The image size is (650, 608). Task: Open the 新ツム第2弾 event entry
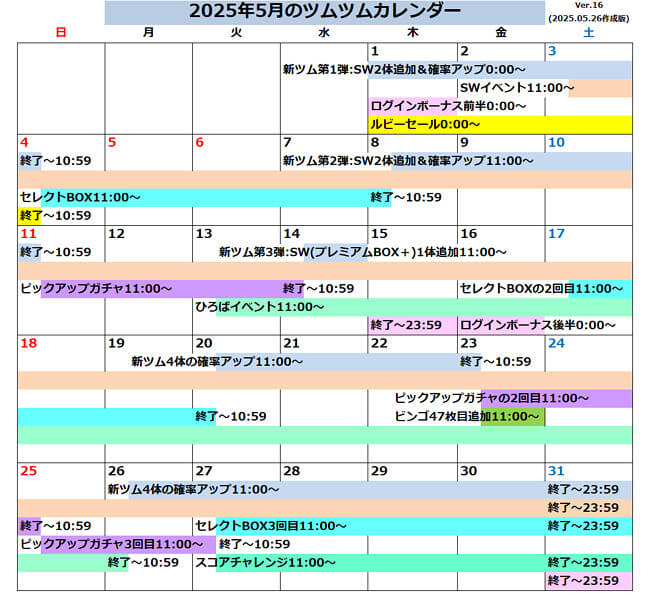tap(408, 161)
